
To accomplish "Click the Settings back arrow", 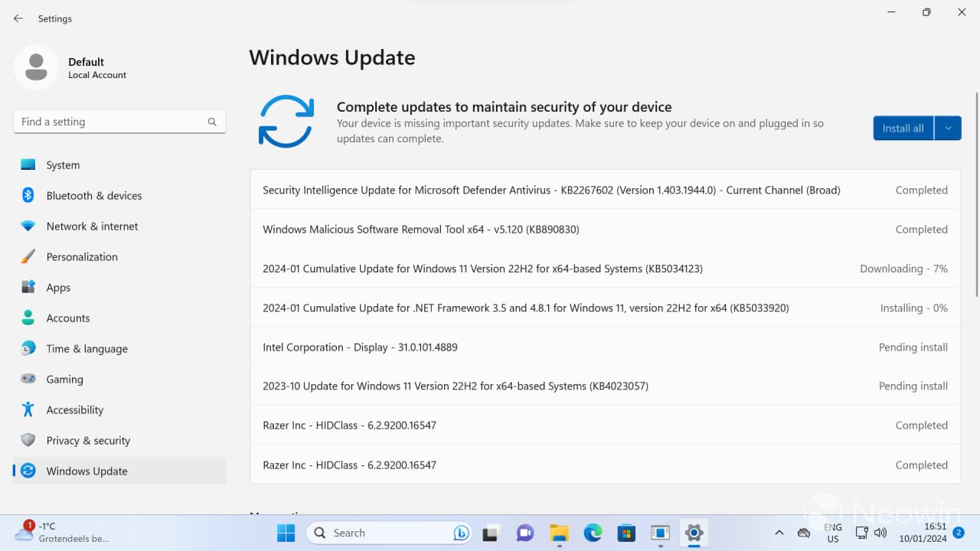I will click(18, 18).
